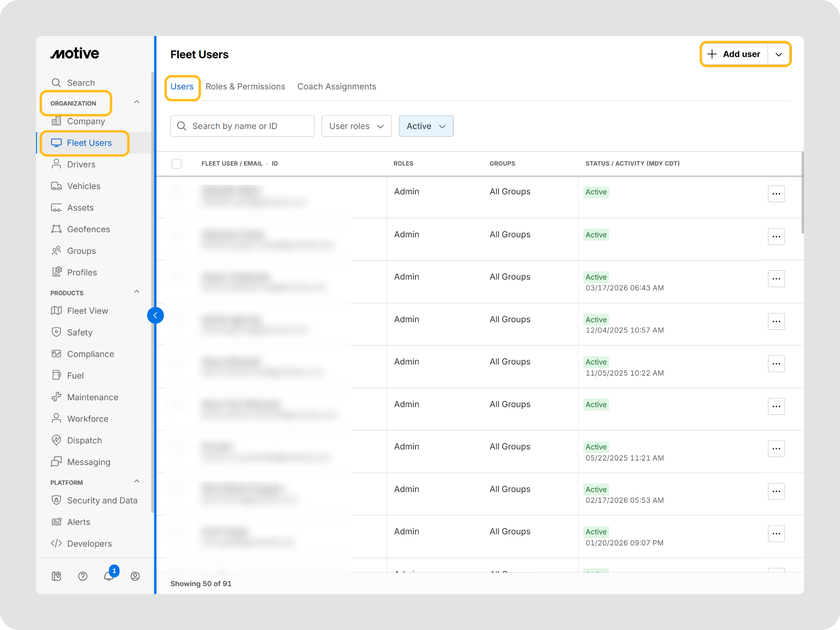This screenshot has height=630, width=840.
Task: Go to Dispatch in sidebar
Action: [84, 441]
